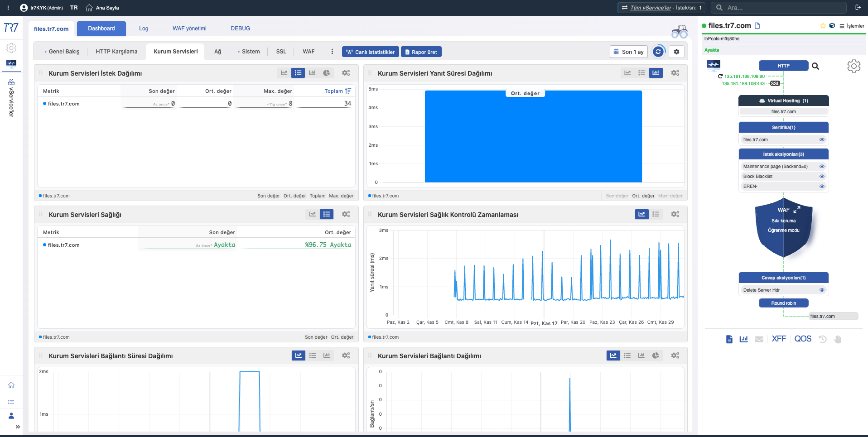The width and height of the screenshot is (868, 437).
Task: Open the Son 1 ay date range dropdown
Action: [x=629, y=52]
